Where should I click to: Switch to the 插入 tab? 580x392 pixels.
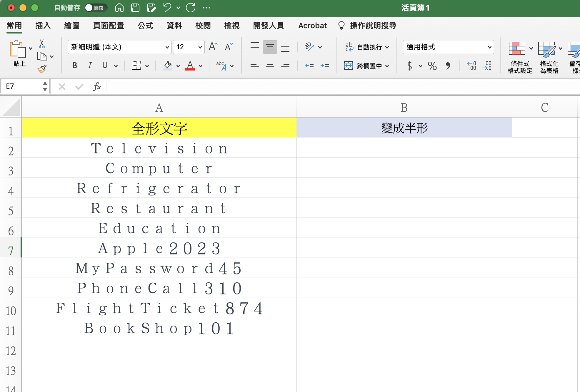click(43, 26)
